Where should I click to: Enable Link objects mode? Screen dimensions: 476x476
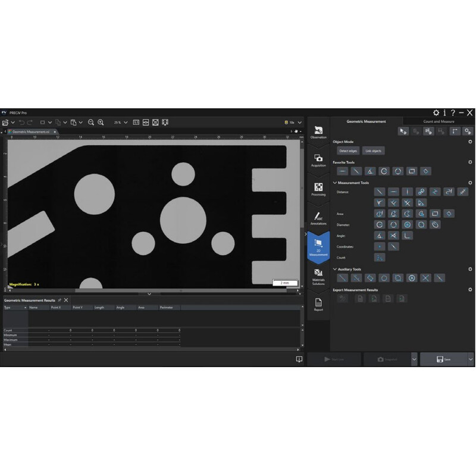click(x=374, y=151)
